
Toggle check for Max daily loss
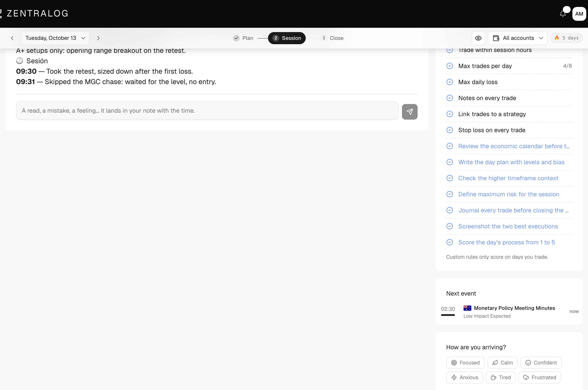point(449,82)
